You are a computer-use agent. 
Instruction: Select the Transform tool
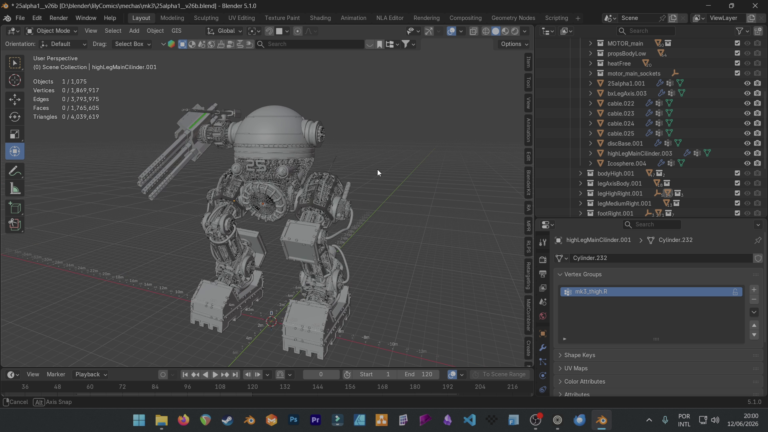pos(15,151)
